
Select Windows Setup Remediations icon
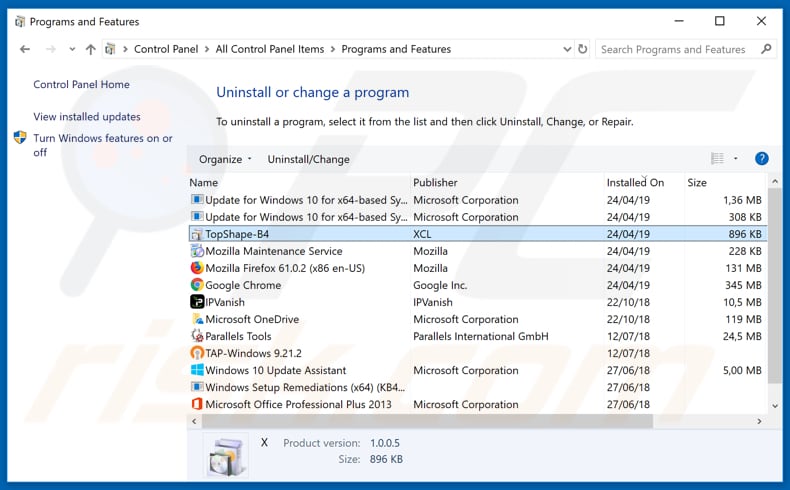pyautogui.click(x=196, y=387)
